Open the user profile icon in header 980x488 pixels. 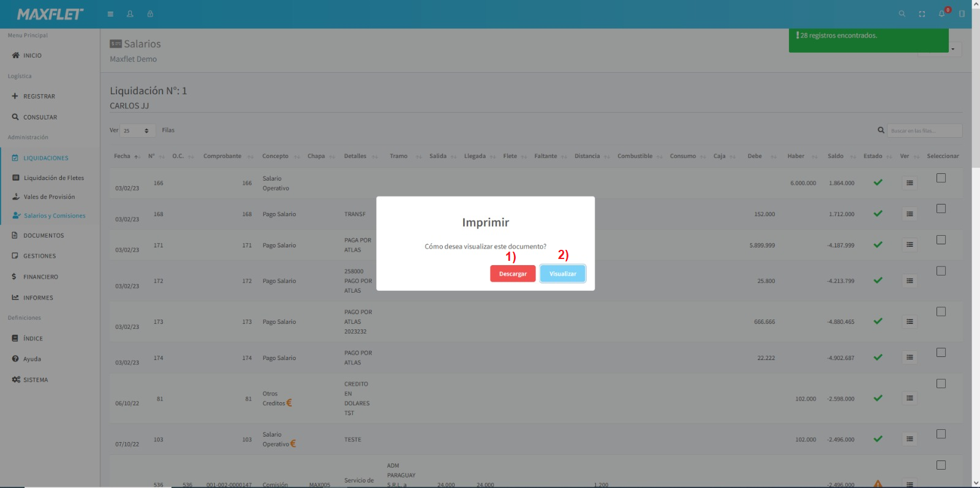(130, 14)
